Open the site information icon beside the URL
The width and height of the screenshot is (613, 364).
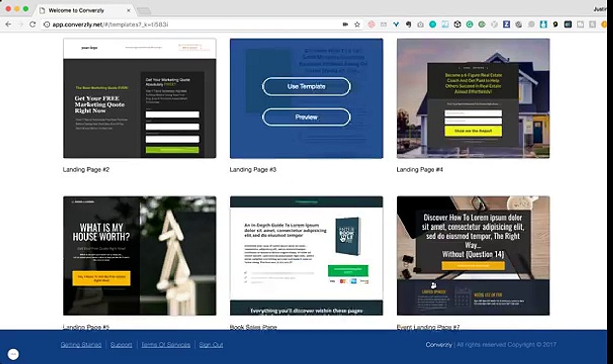point(47,24)
